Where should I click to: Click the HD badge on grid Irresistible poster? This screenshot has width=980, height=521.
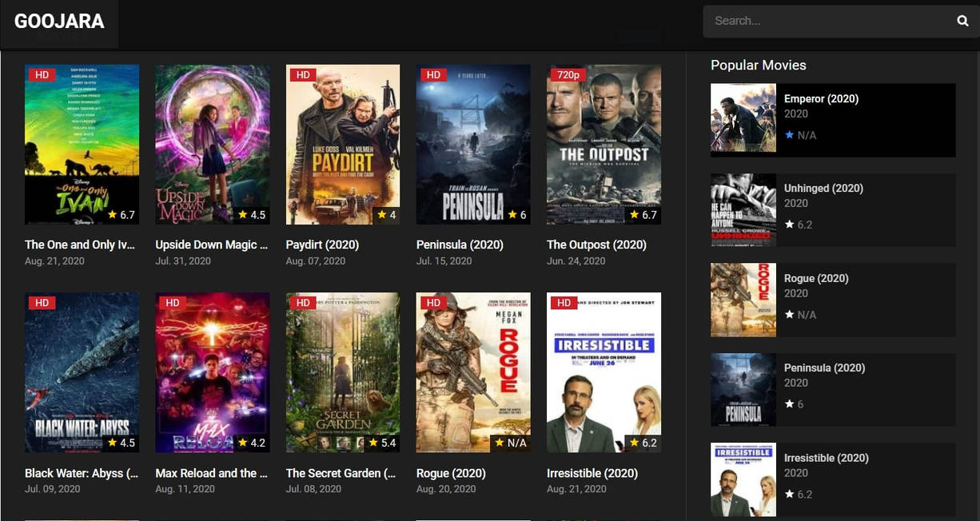tap(564, 303)
